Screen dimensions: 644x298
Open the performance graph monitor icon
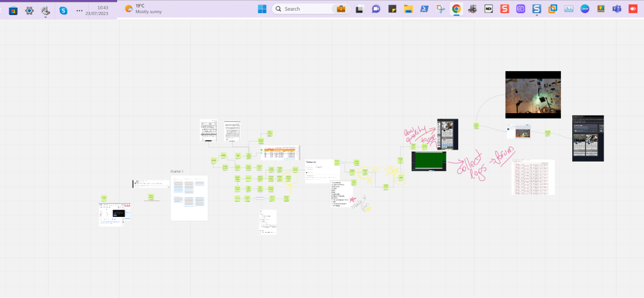point(568,9)
